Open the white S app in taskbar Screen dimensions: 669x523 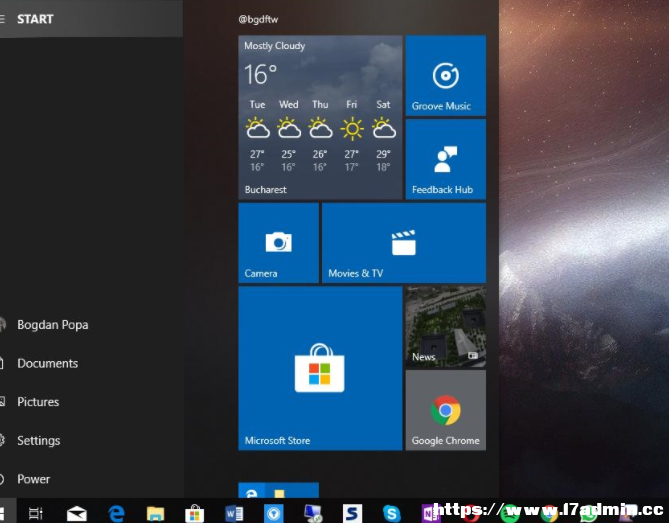pos(352,513)
